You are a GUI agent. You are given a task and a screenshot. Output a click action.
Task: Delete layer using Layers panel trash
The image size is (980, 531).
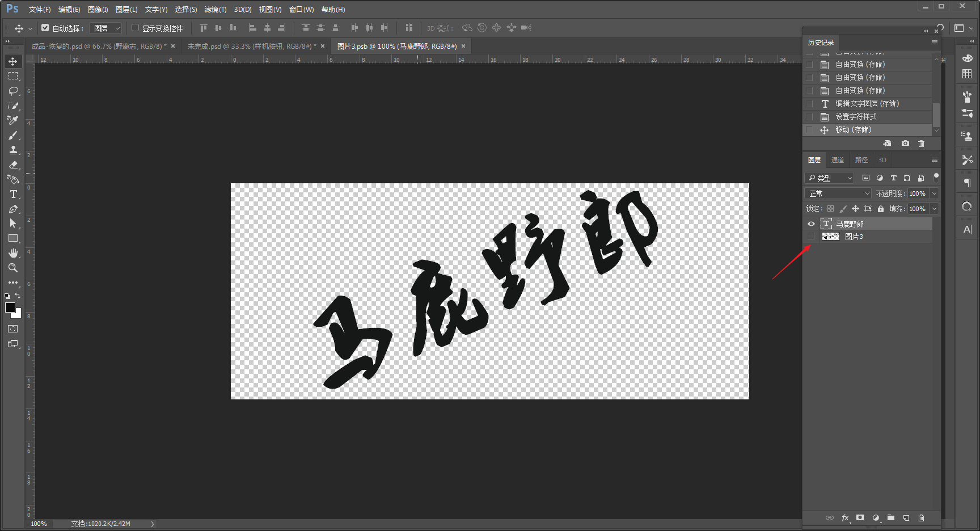click(921, 518)
